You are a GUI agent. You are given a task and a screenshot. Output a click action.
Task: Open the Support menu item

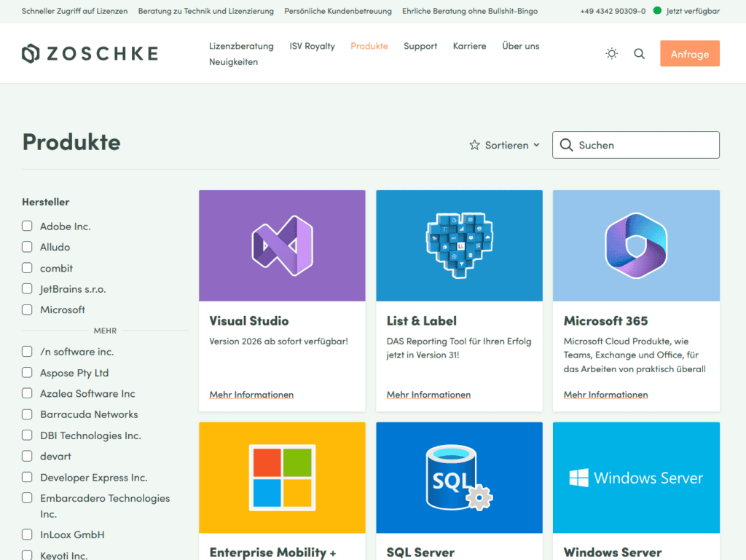pyautogui.click(x=420, y=46)
